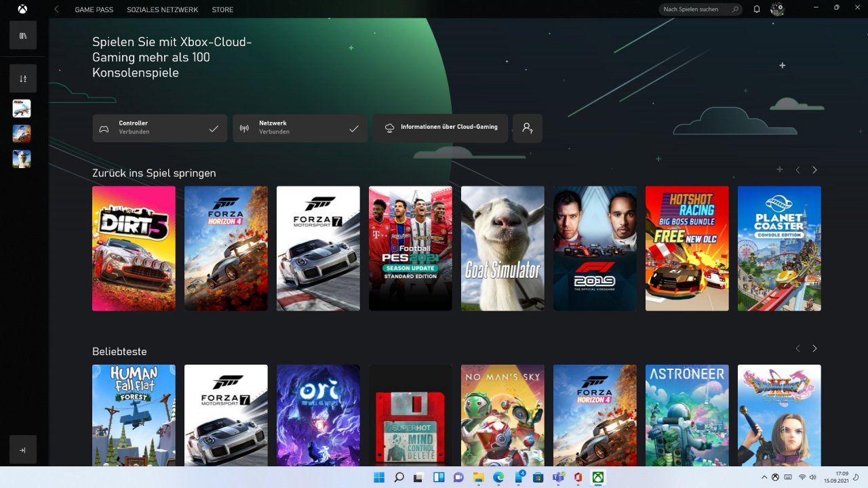This screenshot has width=868, height=488.
Task: Click the plus icon beside Zurück ins Spiel springen
Action: (780, 169)
